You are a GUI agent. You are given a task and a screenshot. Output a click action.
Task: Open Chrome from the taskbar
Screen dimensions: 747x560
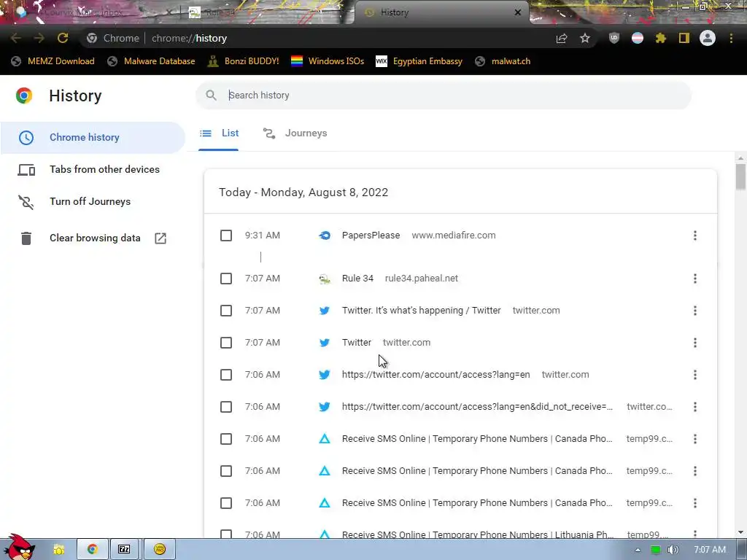(93, 549)
